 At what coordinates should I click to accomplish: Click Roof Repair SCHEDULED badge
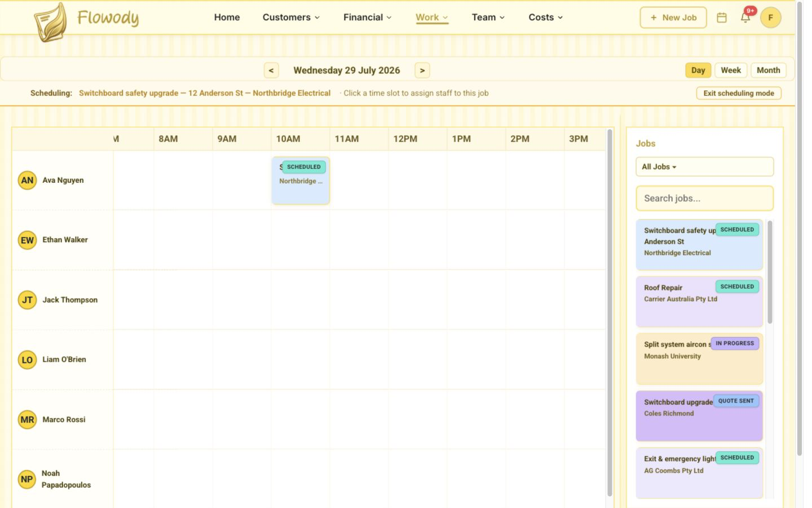tap(737, 287)
